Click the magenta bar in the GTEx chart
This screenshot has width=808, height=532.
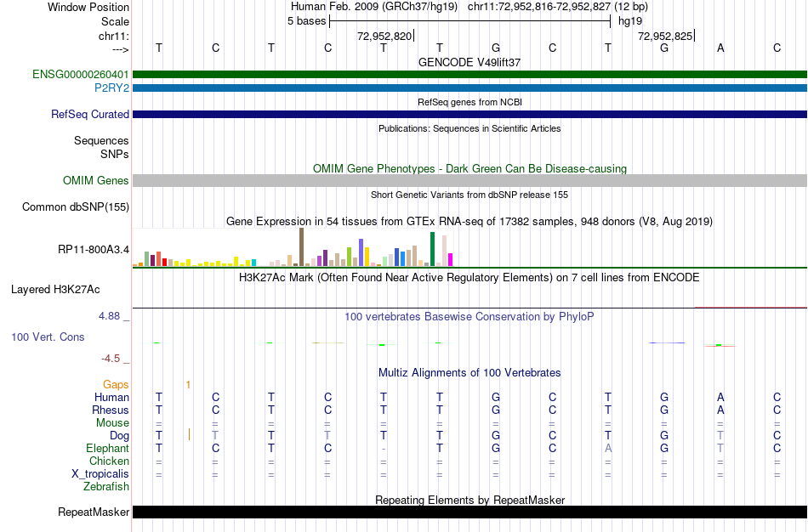coord(451,259)
